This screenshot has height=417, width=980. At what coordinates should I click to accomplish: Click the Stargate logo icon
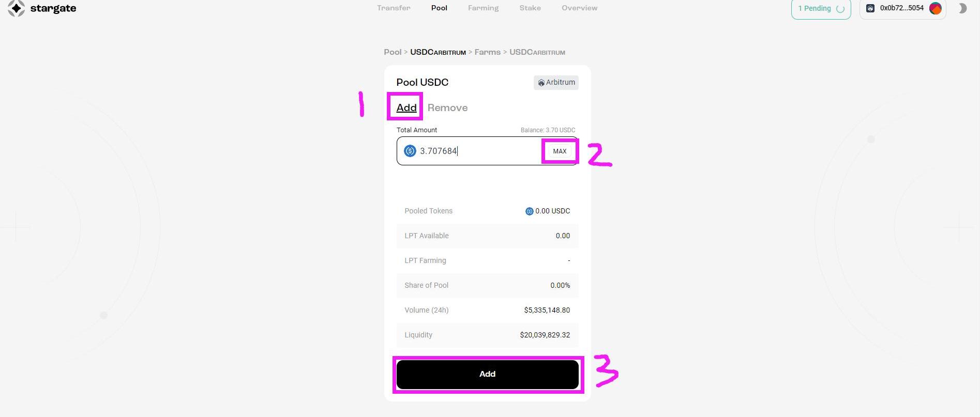17,8
